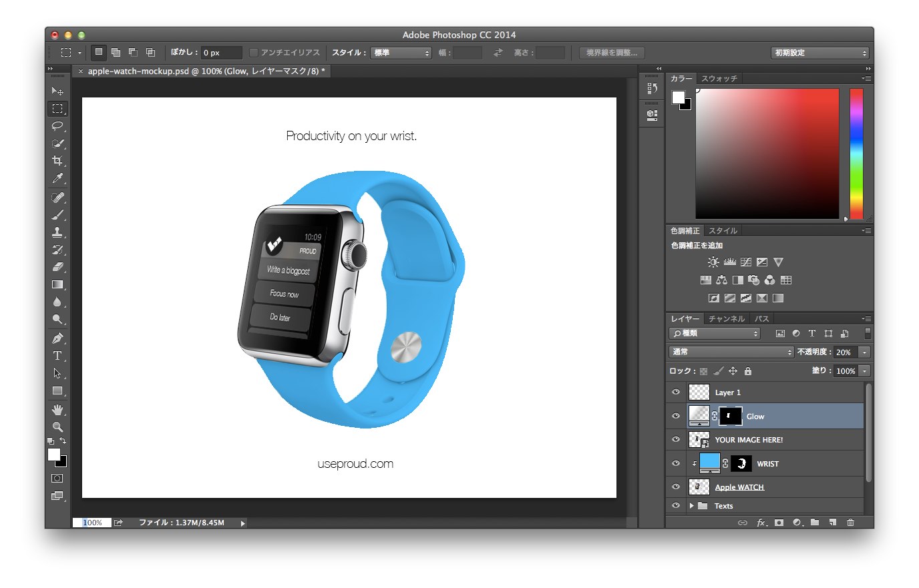The image size is (919, 588).
Task: Switch to the Channels tab
Action: [x=727, y=319]
